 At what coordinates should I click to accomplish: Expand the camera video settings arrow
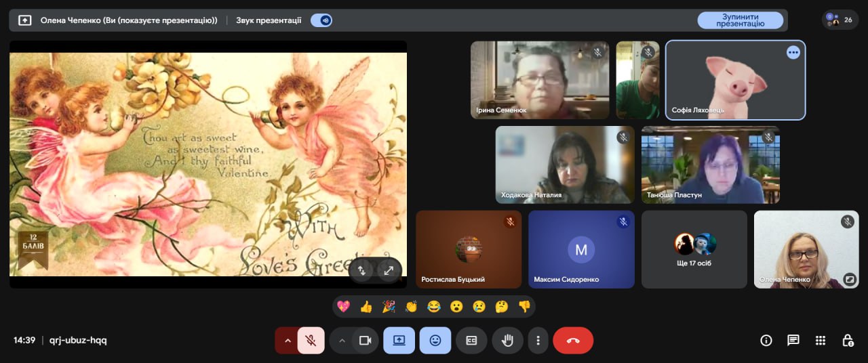tap(342, 341)
